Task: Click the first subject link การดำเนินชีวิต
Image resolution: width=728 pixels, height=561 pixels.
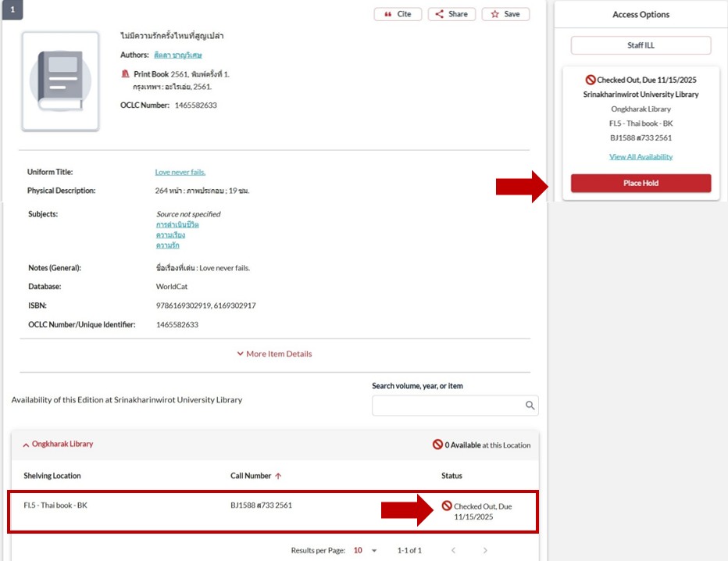Action: (177, 225)
